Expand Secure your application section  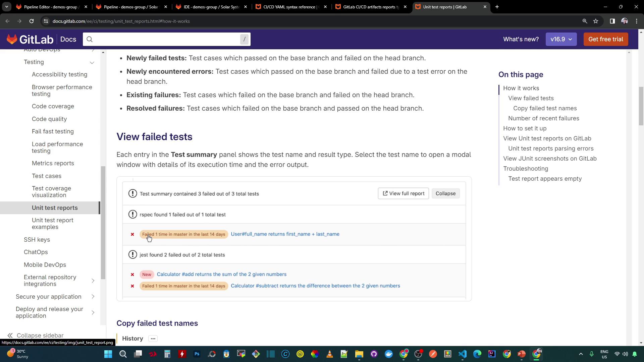93,297
